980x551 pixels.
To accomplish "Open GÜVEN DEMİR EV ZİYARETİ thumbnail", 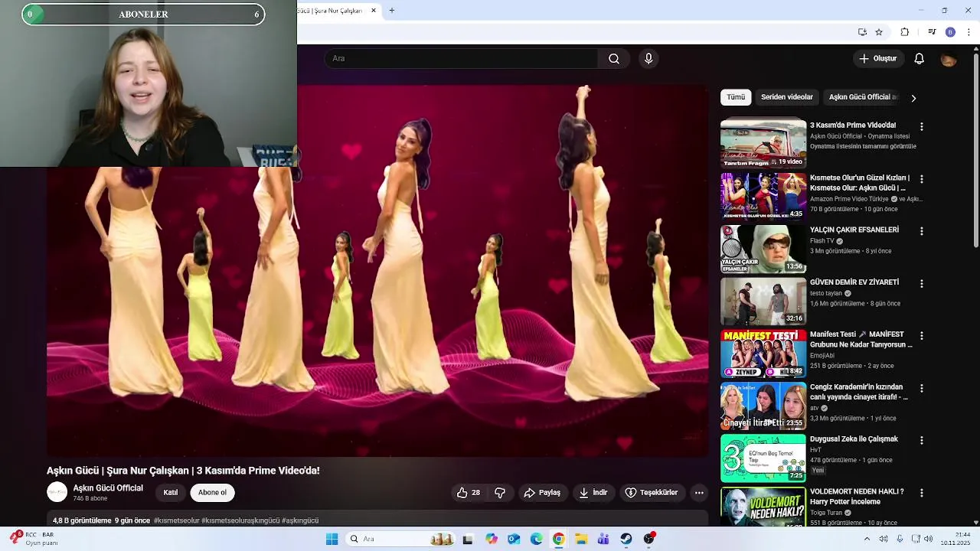I will coord(763,302).
